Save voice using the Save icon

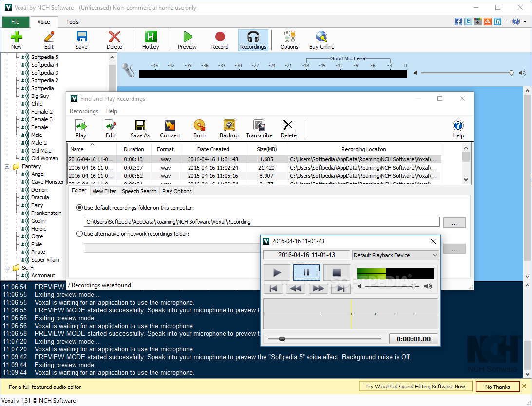tap(81, 40)
